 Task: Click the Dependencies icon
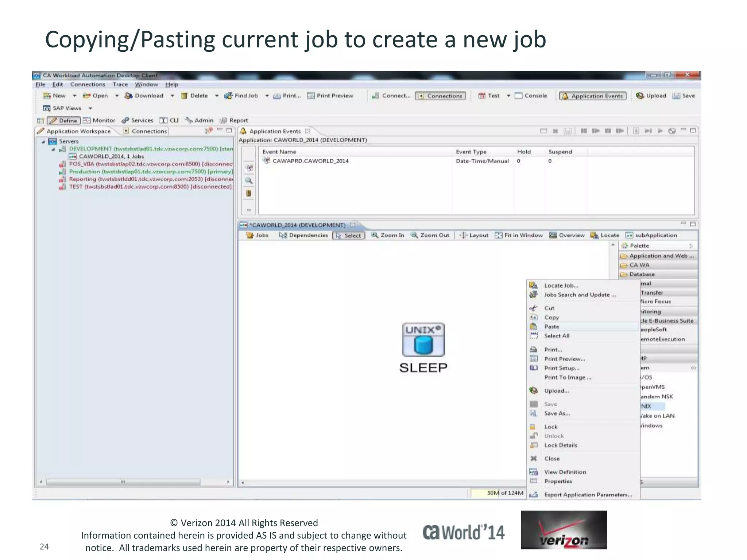point(283,235)
